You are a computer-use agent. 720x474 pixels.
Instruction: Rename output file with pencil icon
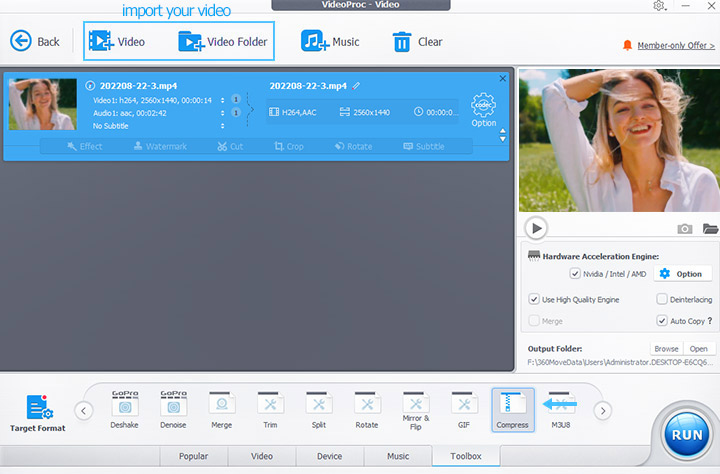point(356,85)
